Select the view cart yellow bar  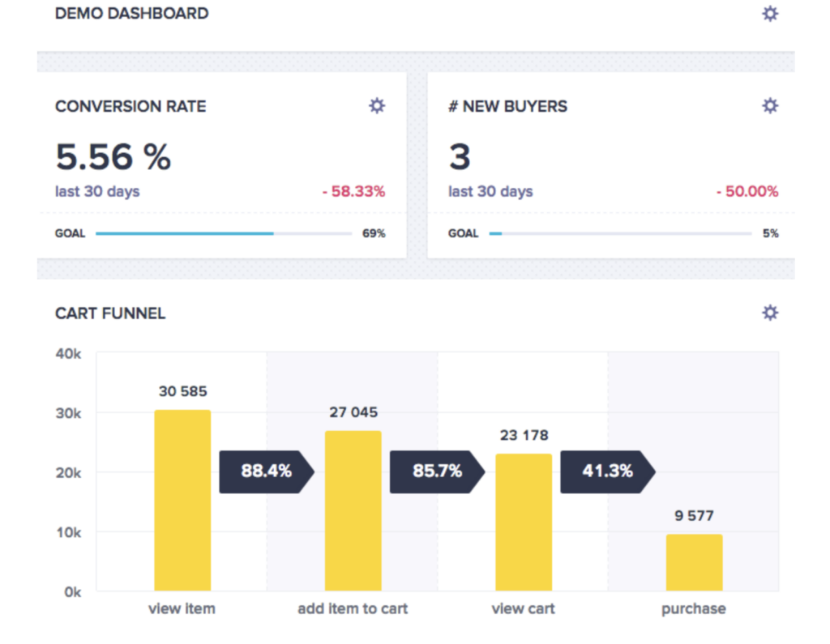pos(524,522)
